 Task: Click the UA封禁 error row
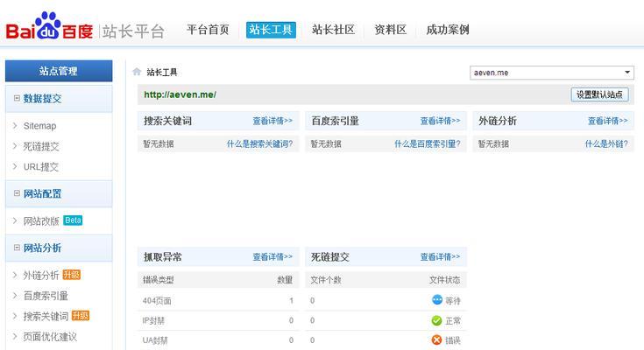[218, 340]
